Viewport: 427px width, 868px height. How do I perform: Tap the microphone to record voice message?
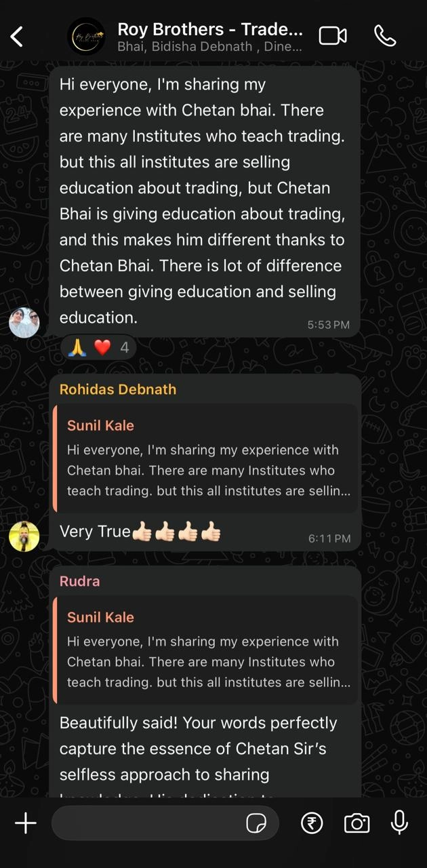[x=400, y=823]
